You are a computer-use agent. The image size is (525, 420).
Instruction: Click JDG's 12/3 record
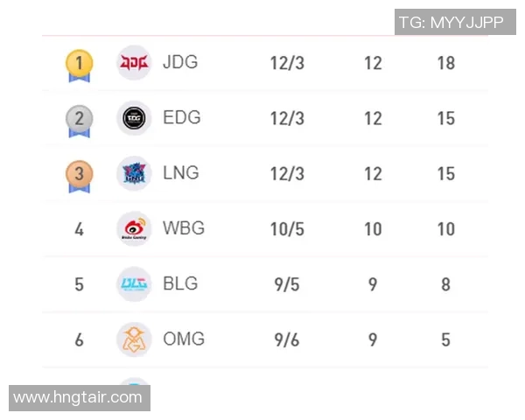tap(287, 64)
